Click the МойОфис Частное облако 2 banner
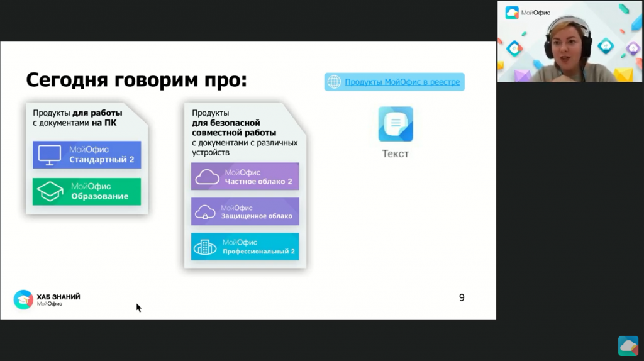 (x=245, y=177)
